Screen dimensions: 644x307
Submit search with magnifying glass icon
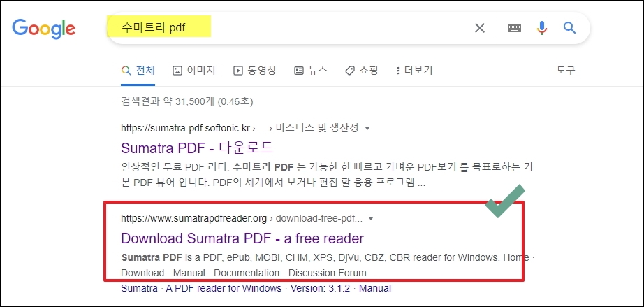click(x=569, y=28)
